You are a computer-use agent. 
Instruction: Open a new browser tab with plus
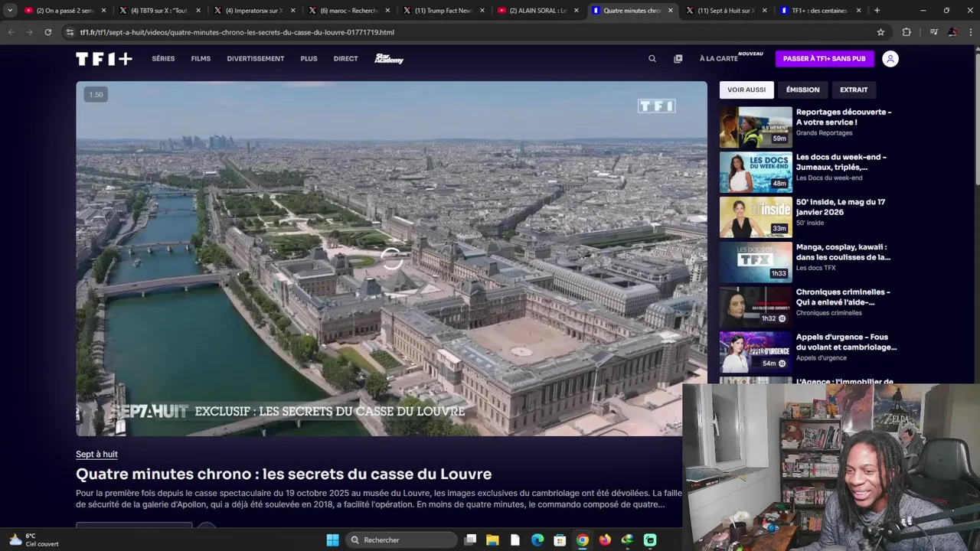[x=877, y=11]
